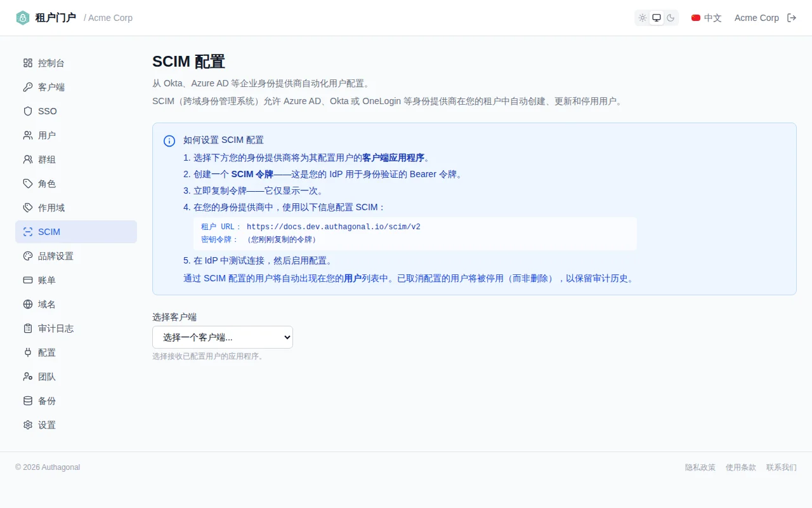The image size is (812, 508).
Task: Click the 租户门户 title in the header
Action: [56, 18]
